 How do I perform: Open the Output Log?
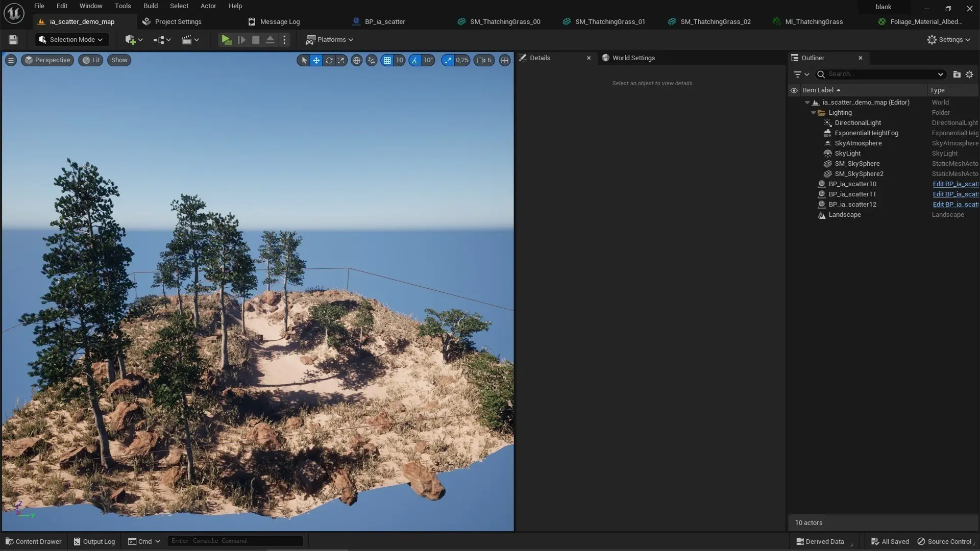click(94, 541)
